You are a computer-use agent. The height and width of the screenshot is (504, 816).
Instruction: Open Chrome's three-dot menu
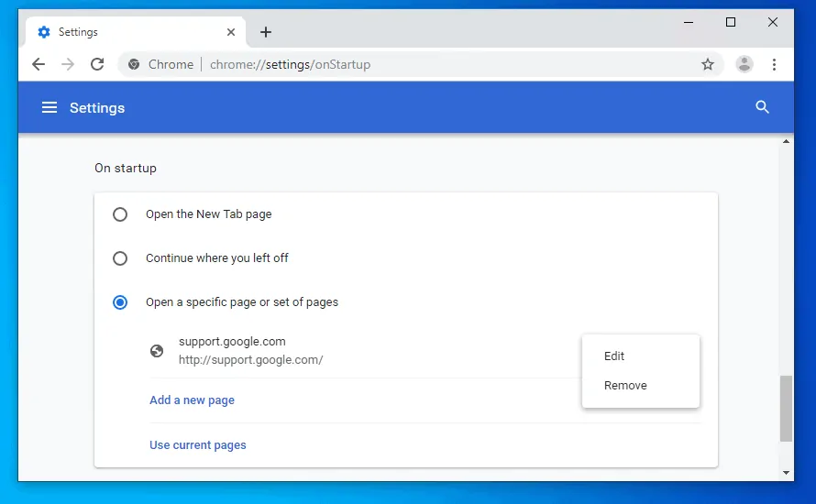775,64
